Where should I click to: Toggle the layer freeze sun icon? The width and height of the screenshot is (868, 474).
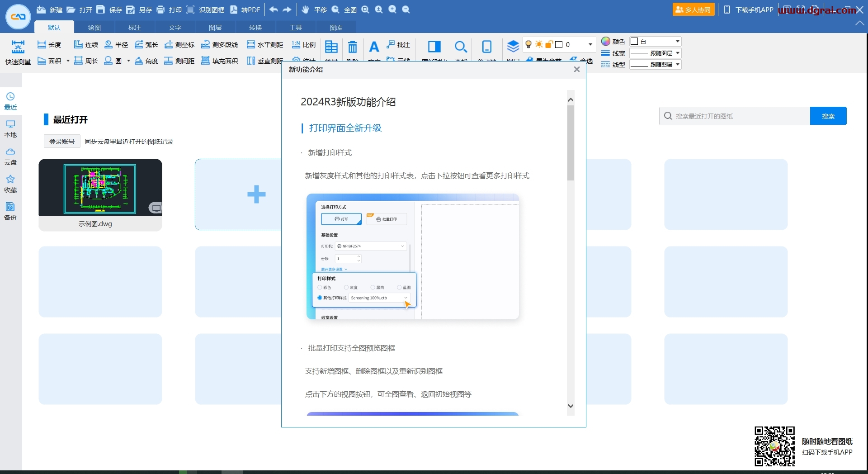click(x=538, y=44)
